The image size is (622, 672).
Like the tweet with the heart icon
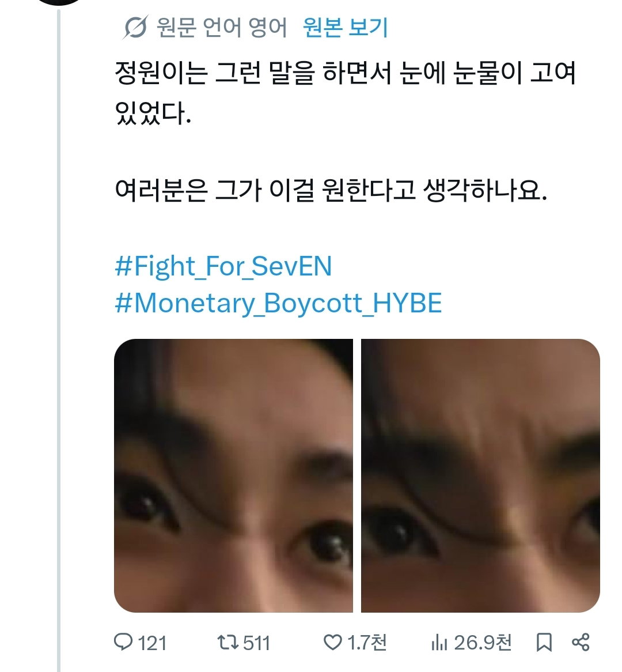[332, 643]
